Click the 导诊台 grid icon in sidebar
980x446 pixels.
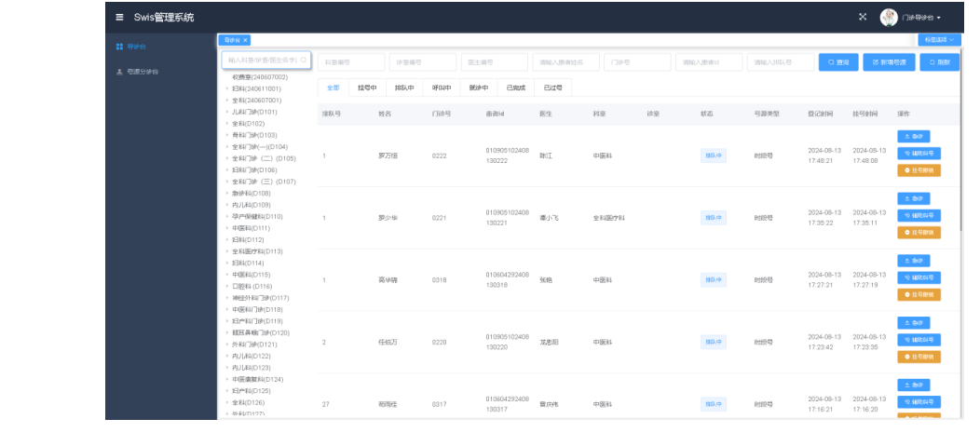119,46
